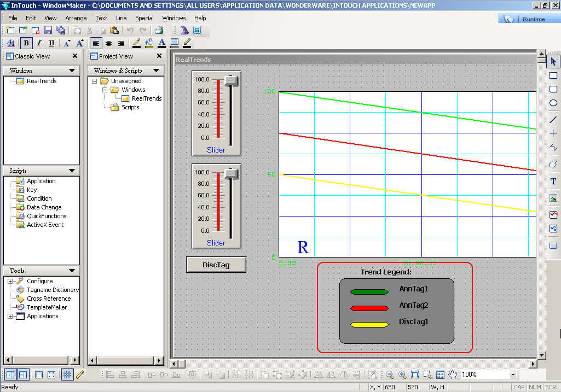Select the Historical Trend tool
The height and width of the screenshot is (392, 561).
point(553,229)
